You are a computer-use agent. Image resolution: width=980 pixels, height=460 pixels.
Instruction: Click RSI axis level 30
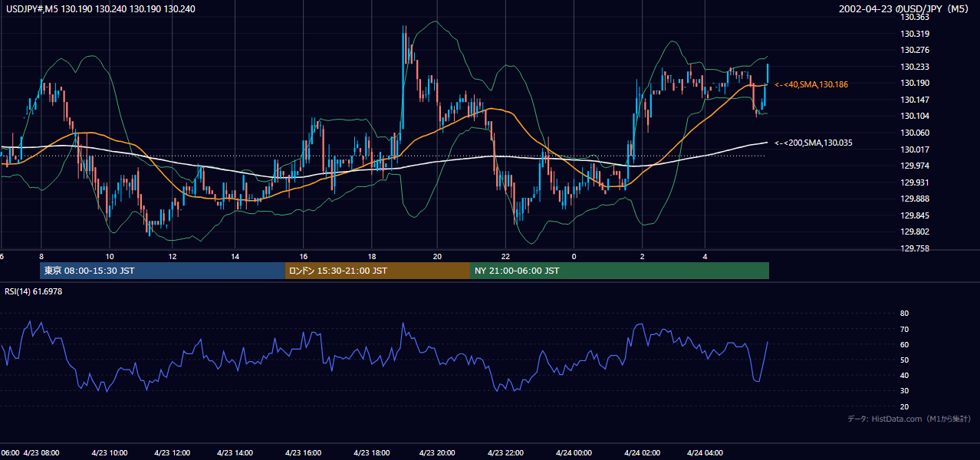[904, 391]
